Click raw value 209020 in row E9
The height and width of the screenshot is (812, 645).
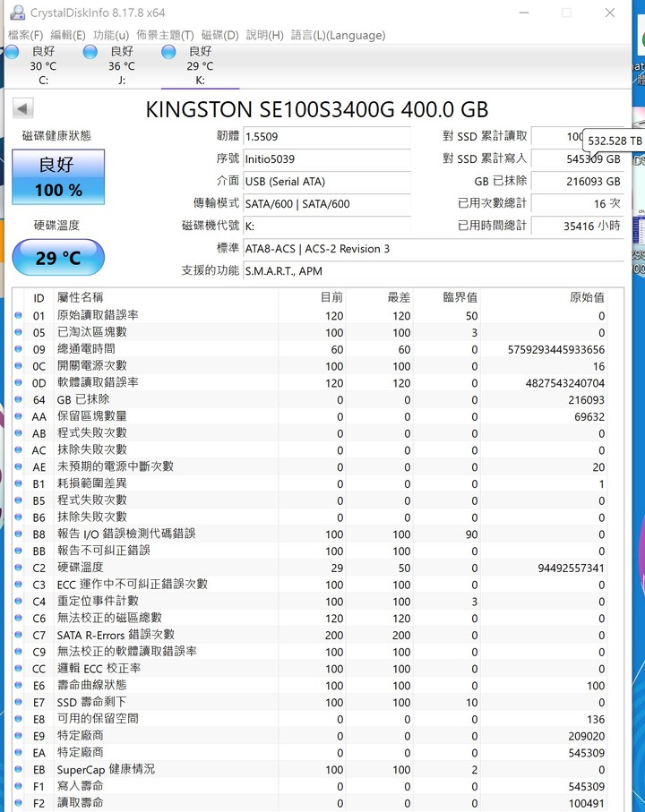click(586, 736)
